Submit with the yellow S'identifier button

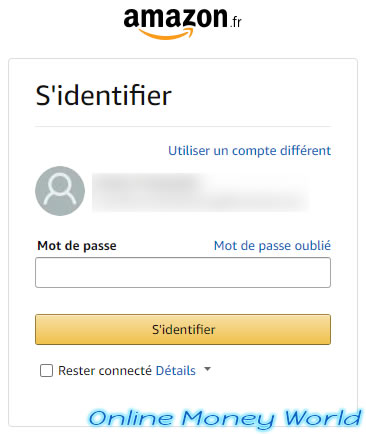tap(183, 329)
